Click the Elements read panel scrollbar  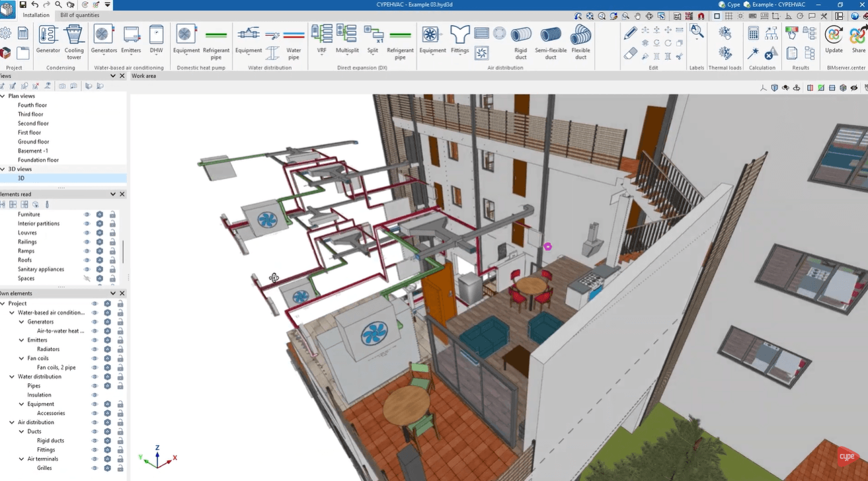[x=124, y=251]
